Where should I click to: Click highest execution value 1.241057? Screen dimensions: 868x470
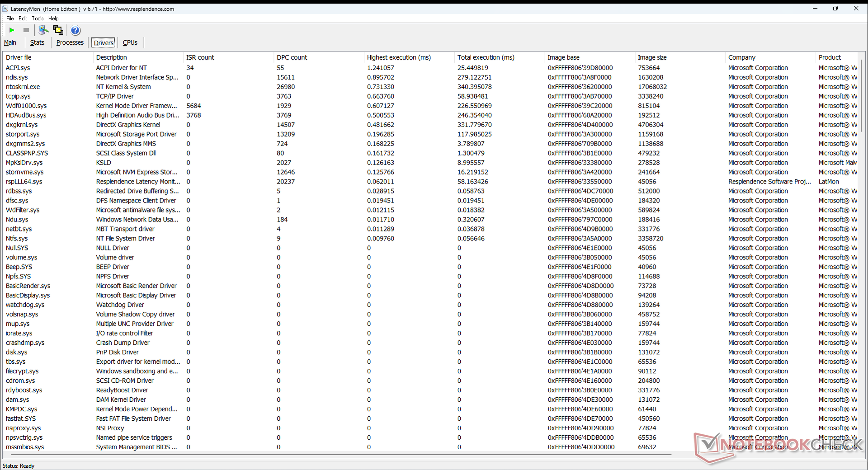pyautogui.click(x=381, y=68)
